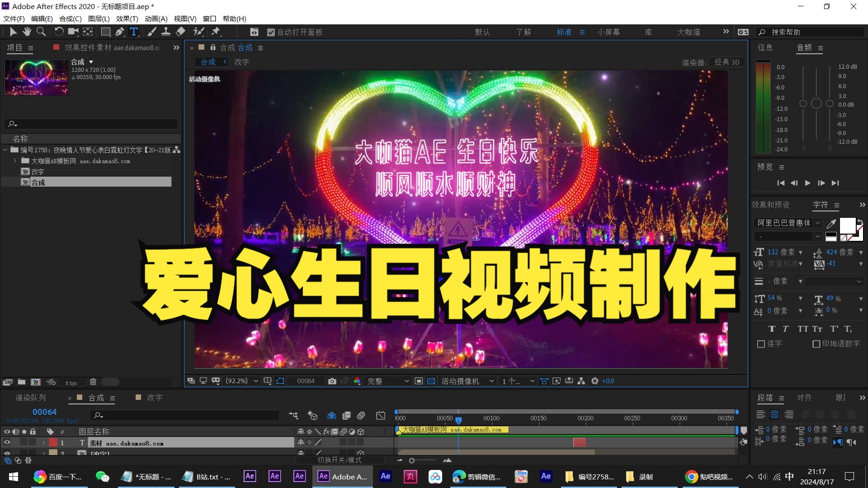This screenshot has width=868, height=488.
Task: Pick color with eyedropper in Character panel
Action: [x=831, y=224]
